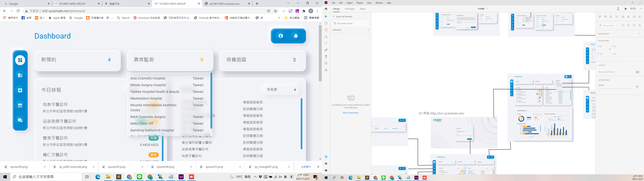
Task: Toggle the Responsive Resize switch
Action: pos(638,72)
